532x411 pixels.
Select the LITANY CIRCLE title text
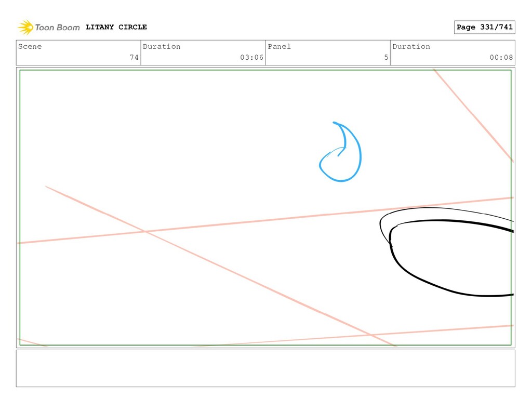click(x=116, y=27)
